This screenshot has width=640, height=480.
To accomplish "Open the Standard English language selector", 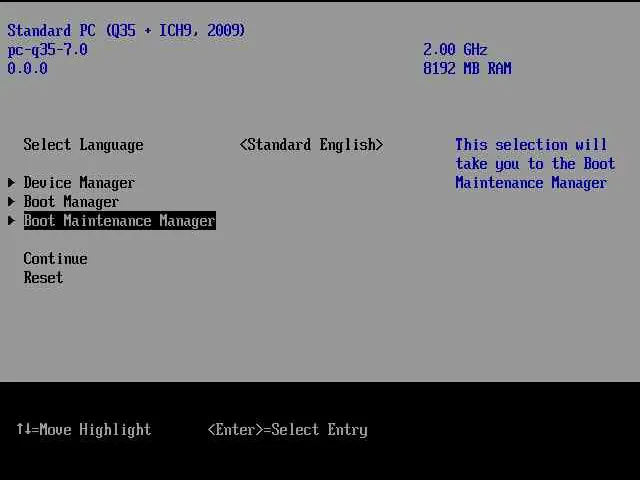I will point(311,145).
